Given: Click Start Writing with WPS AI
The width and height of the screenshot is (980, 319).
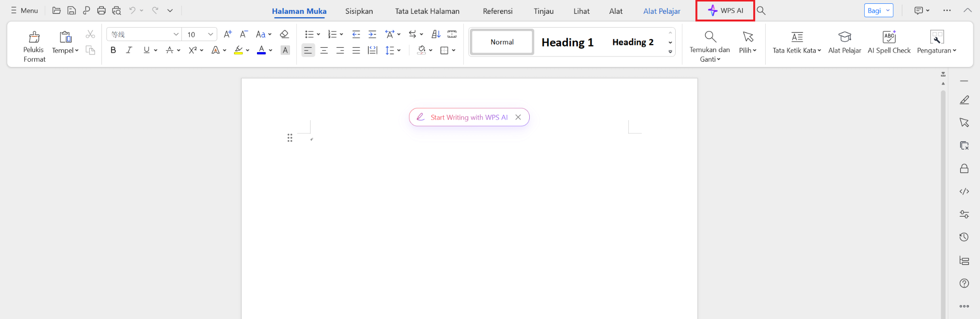Looking at the screenshot, I should [468, 118].
